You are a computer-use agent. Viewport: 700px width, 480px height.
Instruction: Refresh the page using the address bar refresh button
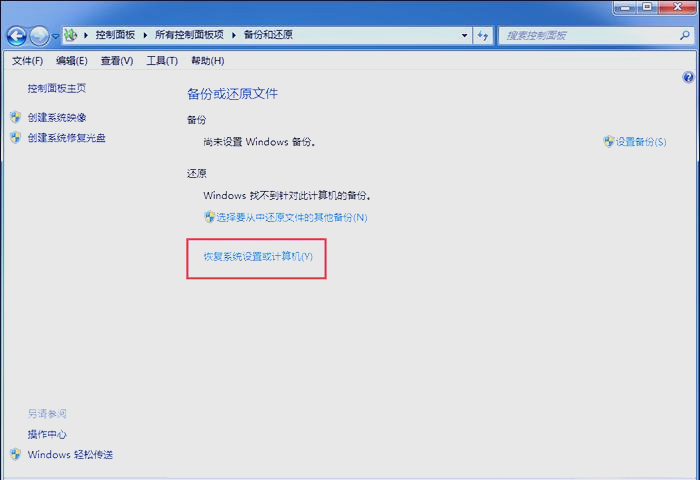pyautogui.click(x=483, y=35)
